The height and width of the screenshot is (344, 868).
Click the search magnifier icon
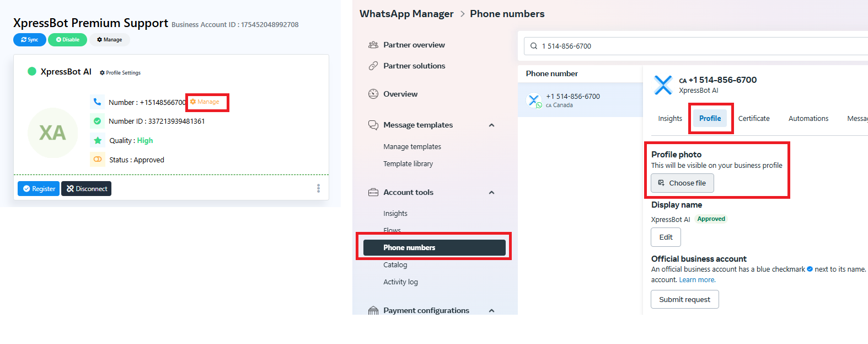(x=534, y=46)
